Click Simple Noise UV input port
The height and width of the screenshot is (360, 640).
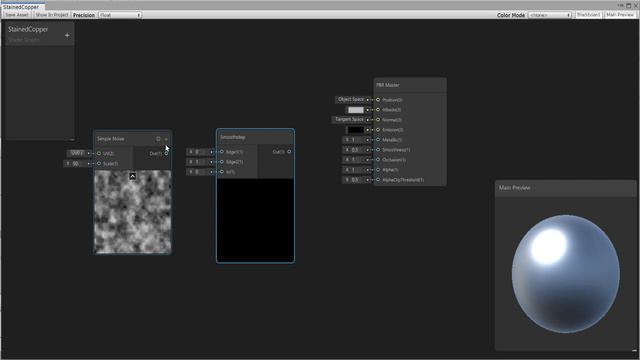[99, 153]
